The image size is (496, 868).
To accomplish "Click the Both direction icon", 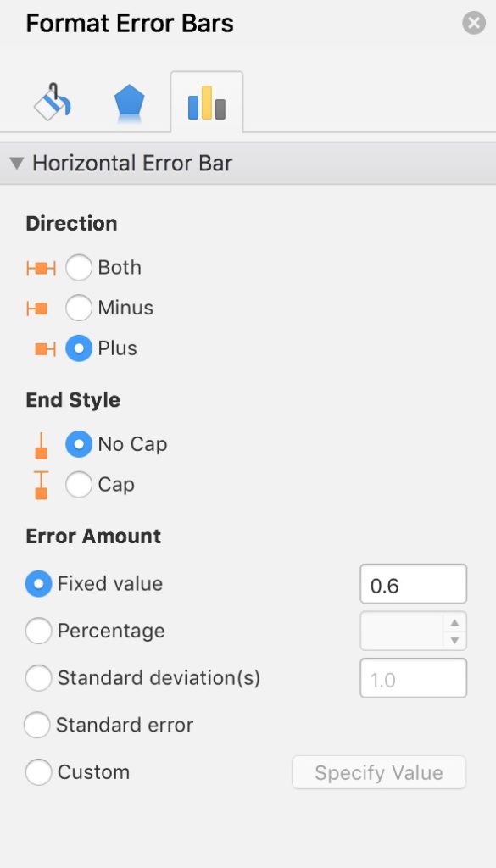I will [40, 267].
